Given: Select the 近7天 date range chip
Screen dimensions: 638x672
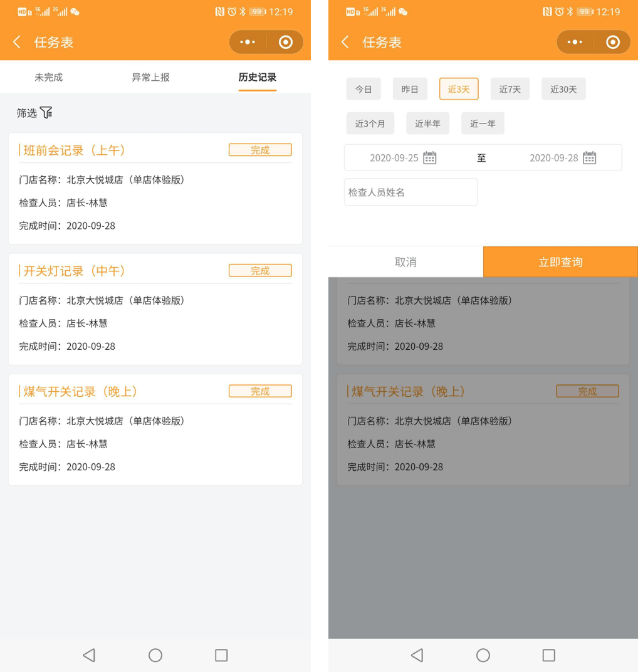Looking at the screenshot, I should (x=510, y=89).
